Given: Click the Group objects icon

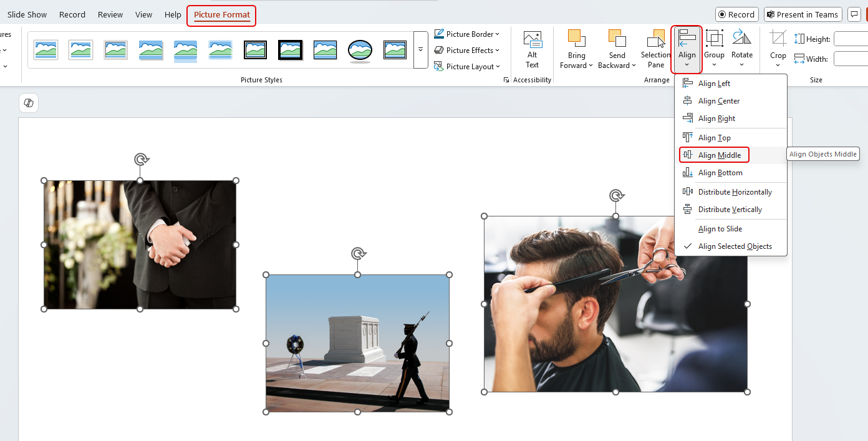Looking at the screenshot, I should [714, 39].
